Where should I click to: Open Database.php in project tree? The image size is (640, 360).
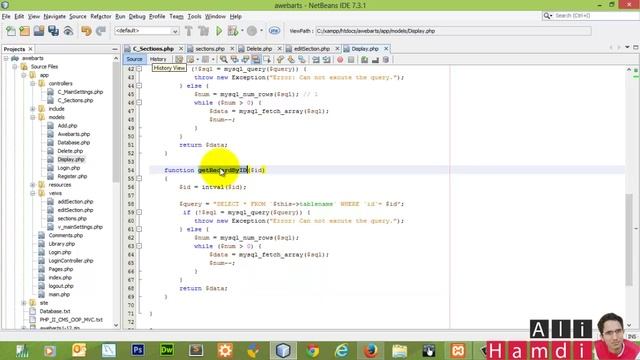pos(73,142)
